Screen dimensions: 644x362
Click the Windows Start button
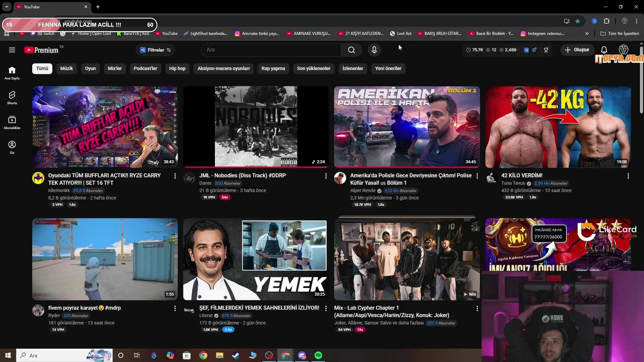pyautogui.click(x=8, y=355)
